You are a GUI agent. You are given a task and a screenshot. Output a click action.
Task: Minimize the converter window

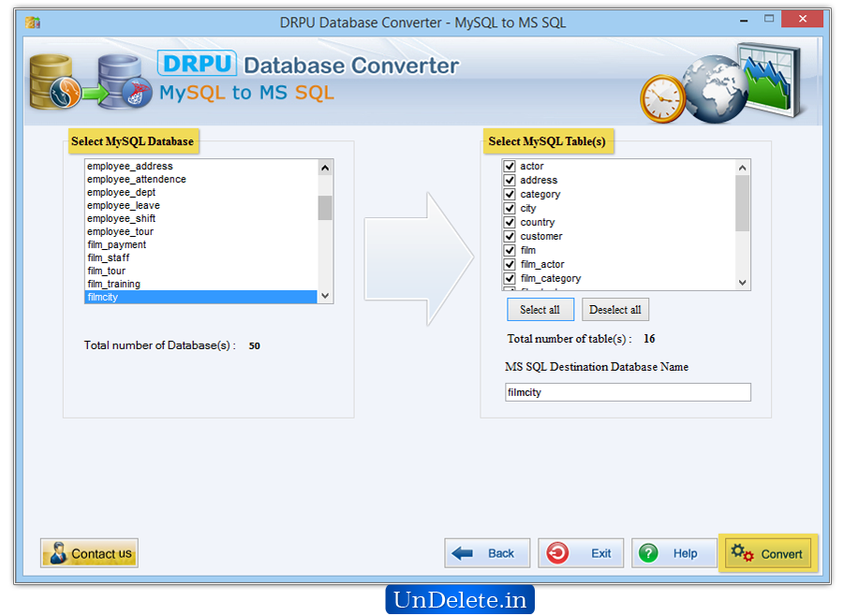point(744,20)
